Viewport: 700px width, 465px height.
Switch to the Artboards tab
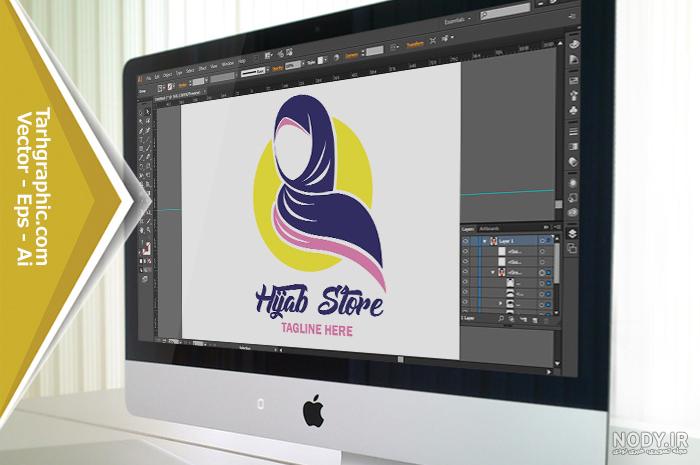click(489, 229)
